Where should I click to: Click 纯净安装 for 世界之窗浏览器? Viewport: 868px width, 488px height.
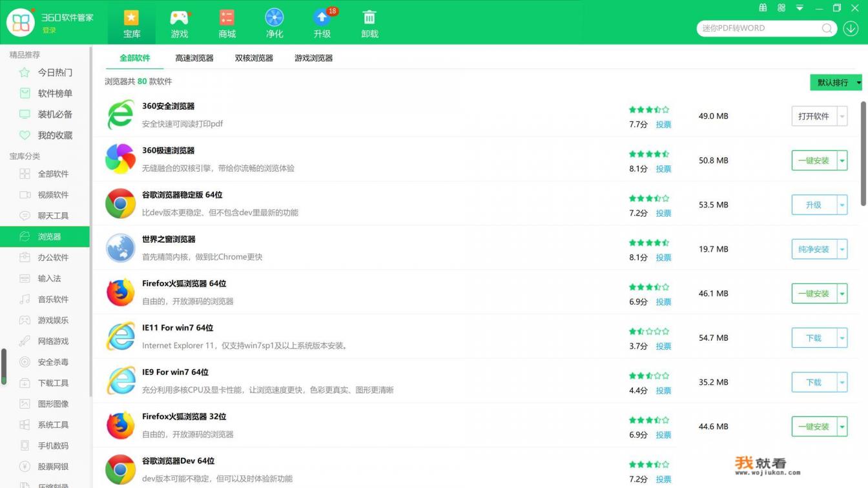815,249
